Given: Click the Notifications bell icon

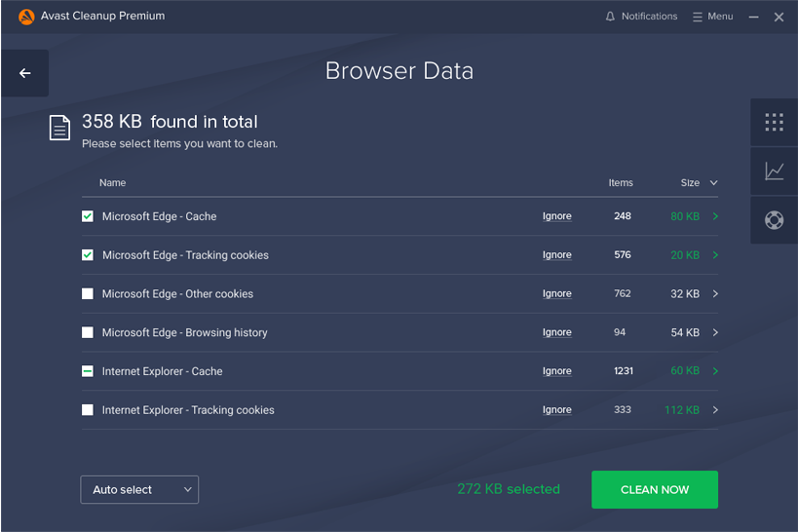Looking at the screenshot, I should (x=610, y=17).
